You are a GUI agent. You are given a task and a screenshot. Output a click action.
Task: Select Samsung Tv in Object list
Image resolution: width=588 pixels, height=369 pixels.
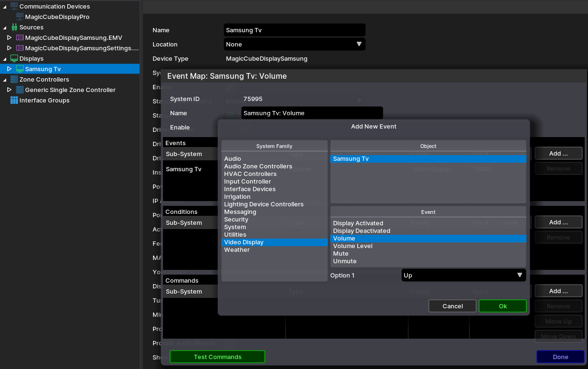(x=428, y=159)
